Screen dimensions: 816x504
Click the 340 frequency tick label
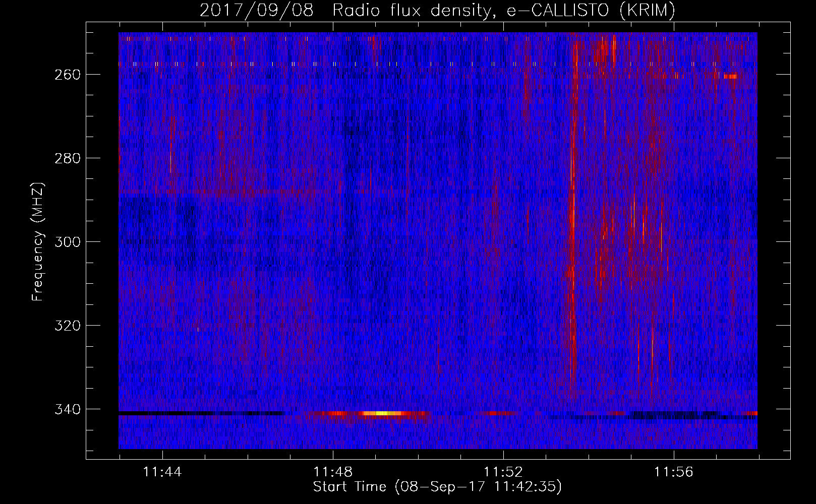pos(68,409)
